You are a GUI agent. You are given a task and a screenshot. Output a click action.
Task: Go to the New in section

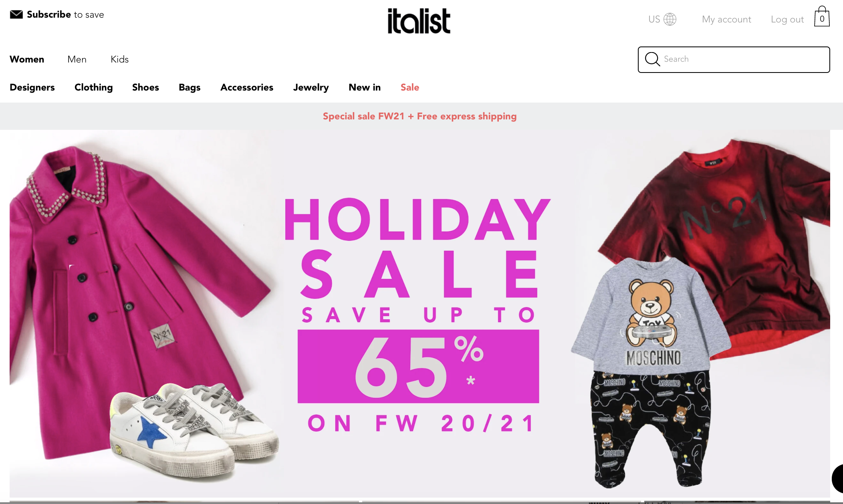click(365, 87)
